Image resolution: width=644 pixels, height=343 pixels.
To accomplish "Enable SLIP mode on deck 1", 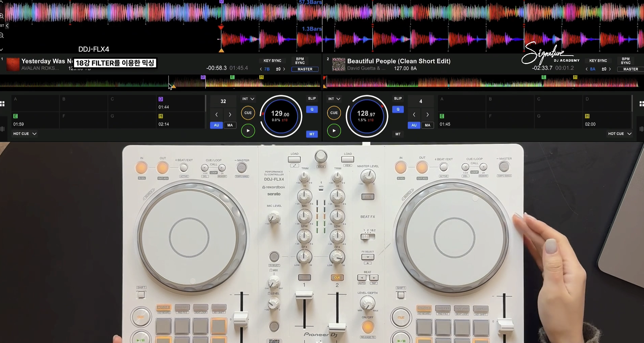I will tap(312, 99).
